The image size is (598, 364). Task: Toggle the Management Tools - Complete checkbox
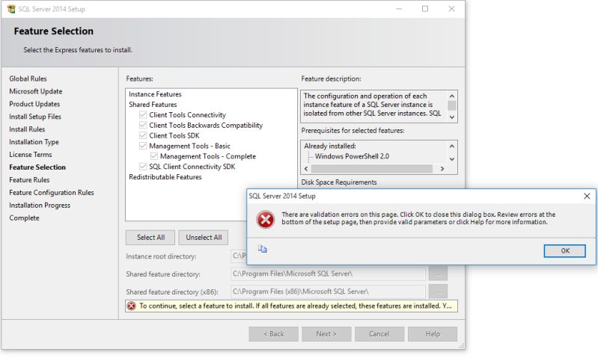click(154, 156)
